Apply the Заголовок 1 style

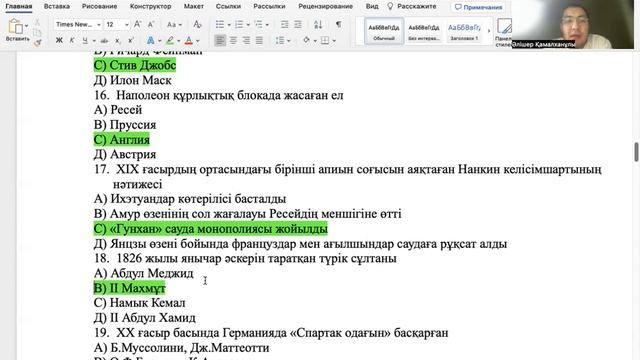coord(464,31)
